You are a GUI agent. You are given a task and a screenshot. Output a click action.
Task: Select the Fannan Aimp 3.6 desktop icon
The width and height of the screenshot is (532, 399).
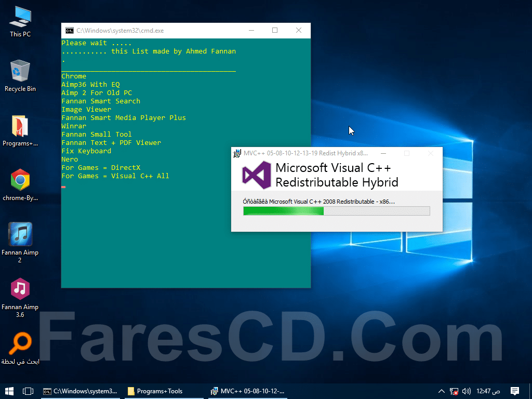click(20, 298)
